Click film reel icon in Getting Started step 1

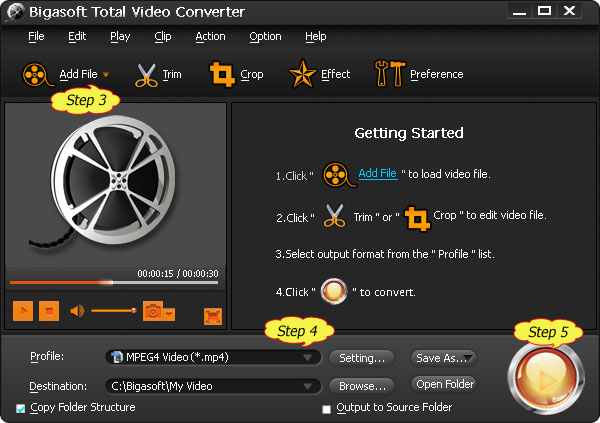point(339,175)
